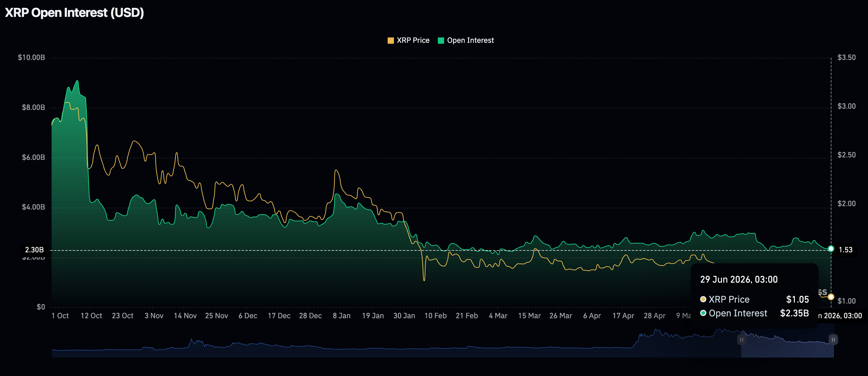Screen dimensions: 868x376
Task: Click the '28 Dec' date label
Action: pyautogui.click(x=310, y=316)
